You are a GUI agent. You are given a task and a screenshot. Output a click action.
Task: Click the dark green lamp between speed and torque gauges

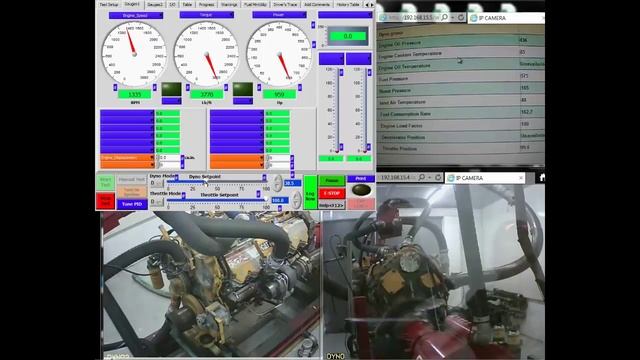[171, 89]
